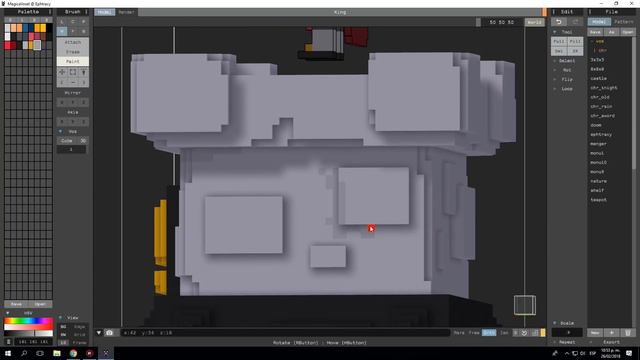Collapse the Tool section in Edit
Image resolution: width=640 pixels, height=360 pixels.
click(x=555, y=32)
